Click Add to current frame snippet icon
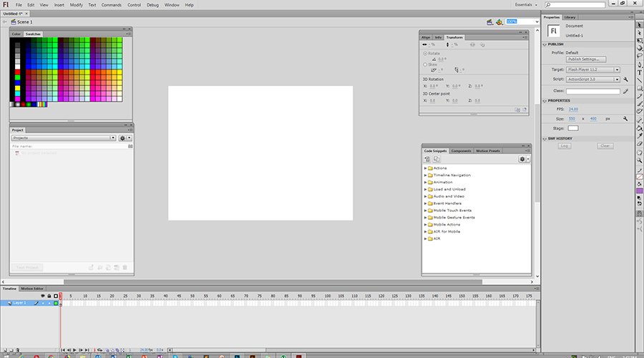This screenshot has height=358, width=644. pos(427,159)
